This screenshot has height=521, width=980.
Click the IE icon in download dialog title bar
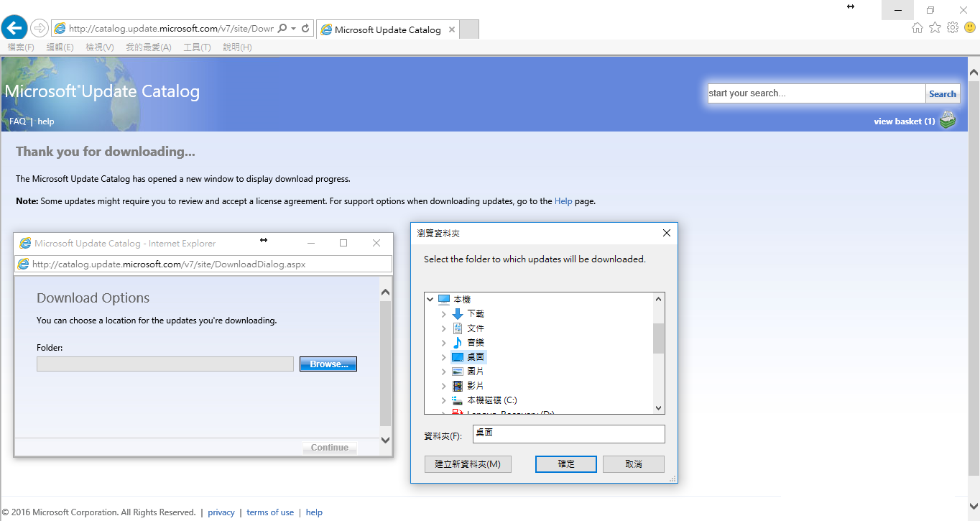(25, 243)
